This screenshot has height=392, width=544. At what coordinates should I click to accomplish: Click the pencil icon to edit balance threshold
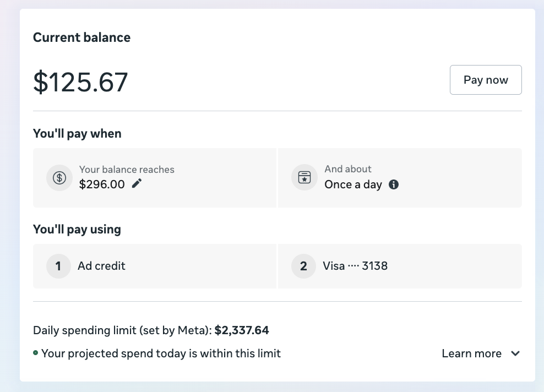tap(135, 184)
